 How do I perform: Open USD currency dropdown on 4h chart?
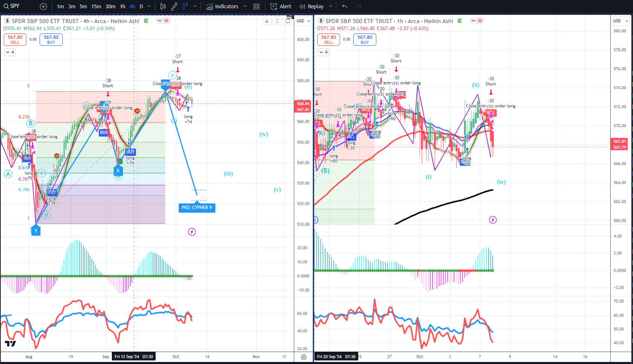[x=303, y=21]
